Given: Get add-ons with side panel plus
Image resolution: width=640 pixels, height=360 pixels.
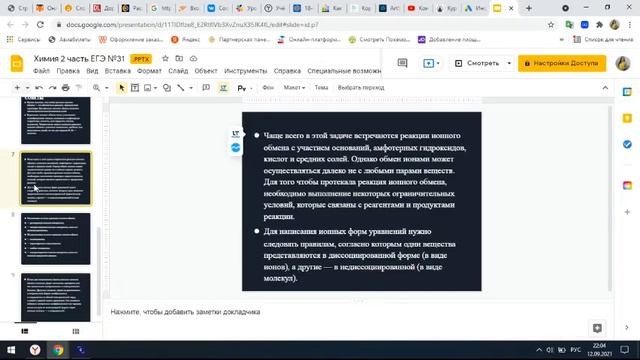Looking at the screenshot, I should click(627, 212).
